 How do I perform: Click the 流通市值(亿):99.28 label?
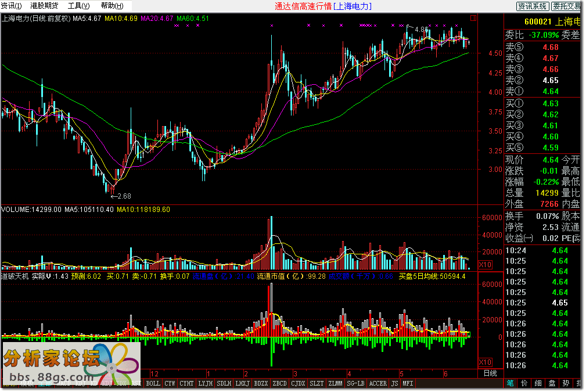[292, 276]
